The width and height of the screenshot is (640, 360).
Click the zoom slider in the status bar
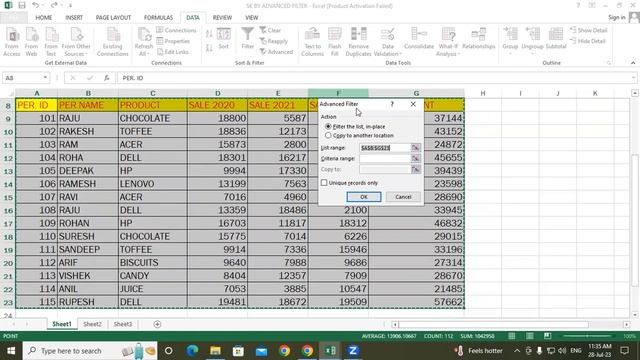pyautogui.click(x=587, y=336)
